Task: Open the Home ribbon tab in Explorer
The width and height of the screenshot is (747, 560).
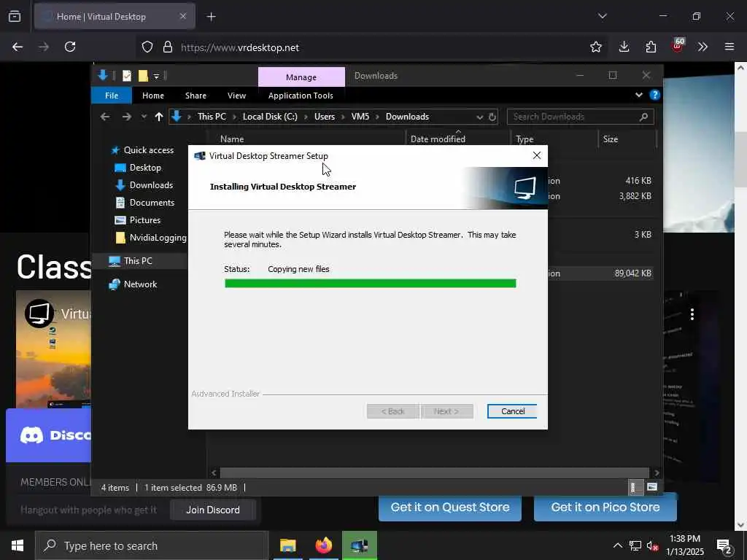Action: point(153,96)
